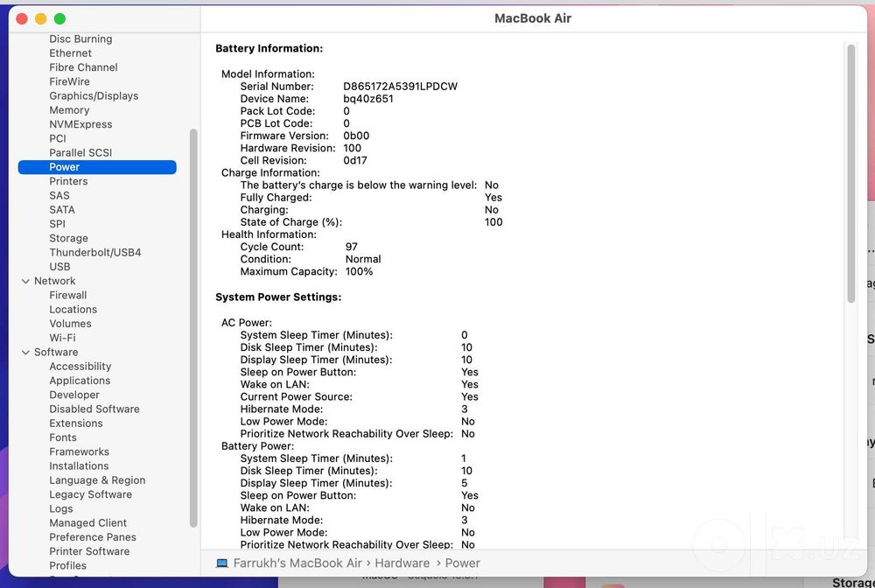
Task: Click device name bq40z651
Action: (x=368, y=99)
